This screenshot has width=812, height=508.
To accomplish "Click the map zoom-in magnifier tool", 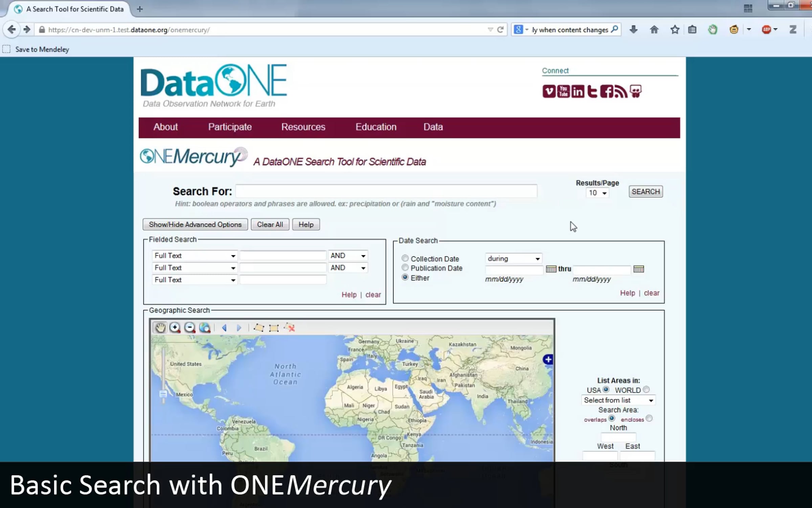I will click(175, 327).
